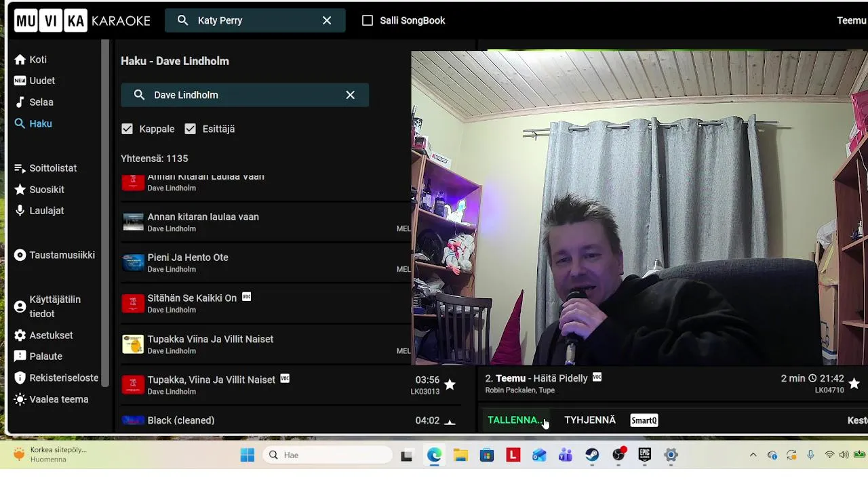Select song Tupakka Viina Ja Villit Naiset MEL
868x488 pixels.
tap(266, 344)
